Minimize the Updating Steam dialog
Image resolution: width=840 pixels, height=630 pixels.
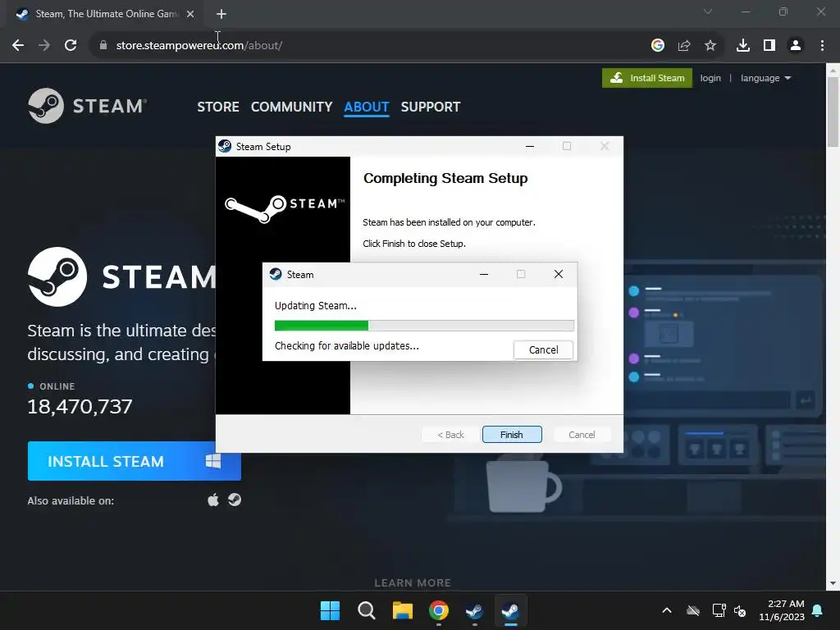(484, 274)
